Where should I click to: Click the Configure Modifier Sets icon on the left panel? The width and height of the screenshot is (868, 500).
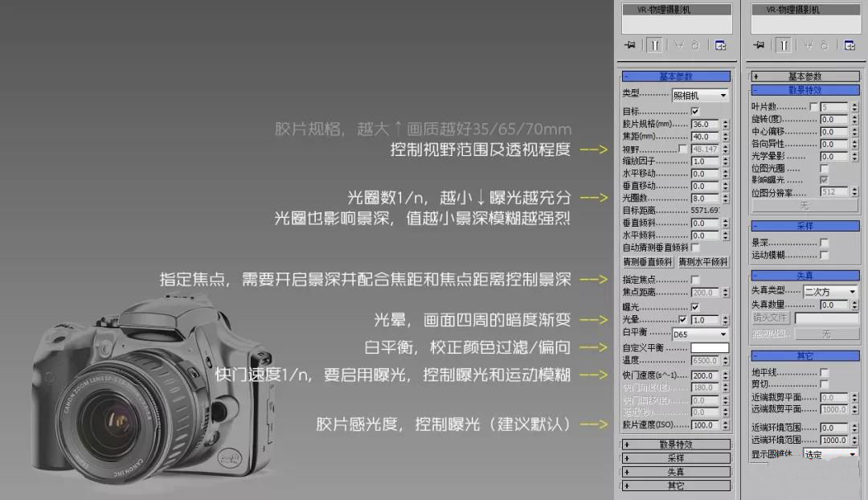[721, 45]
